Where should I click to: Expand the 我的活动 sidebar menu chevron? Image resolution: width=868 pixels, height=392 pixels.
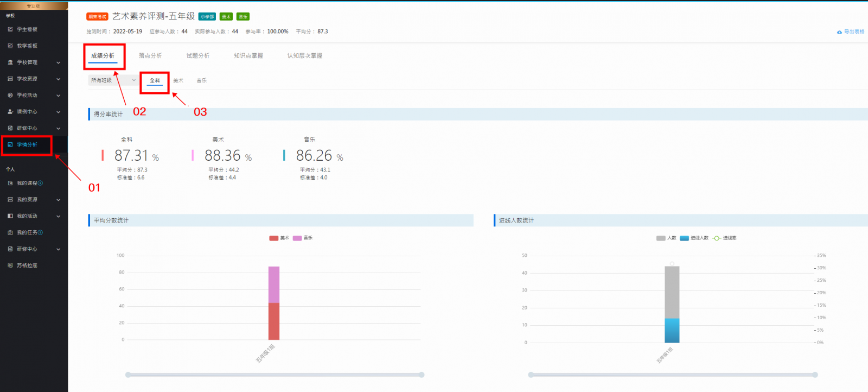58,216
